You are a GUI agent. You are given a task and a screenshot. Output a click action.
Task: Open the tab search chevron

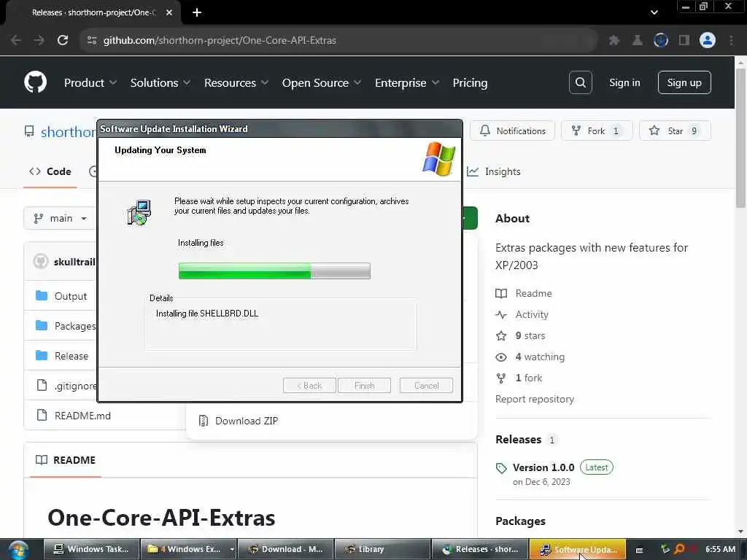coord(654,13)
